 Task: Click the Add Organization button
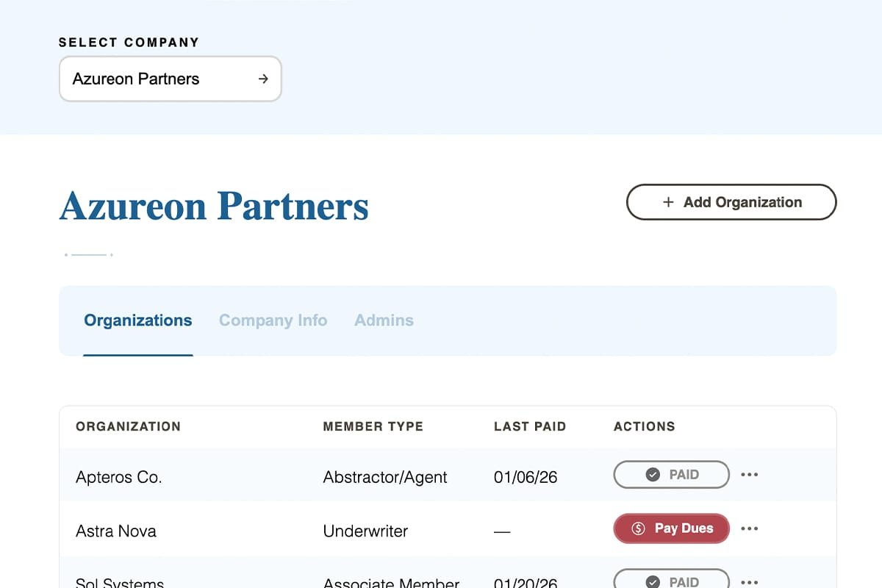tap(731, 202)
